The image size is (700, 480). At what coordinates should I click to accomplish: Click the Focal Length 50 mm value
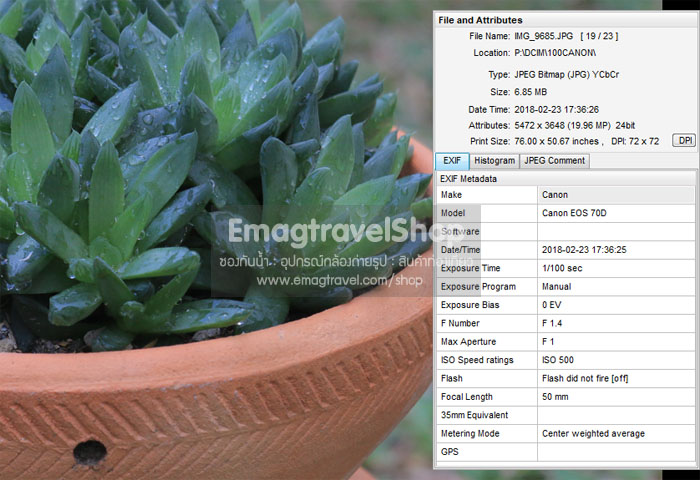coord(556,397)
